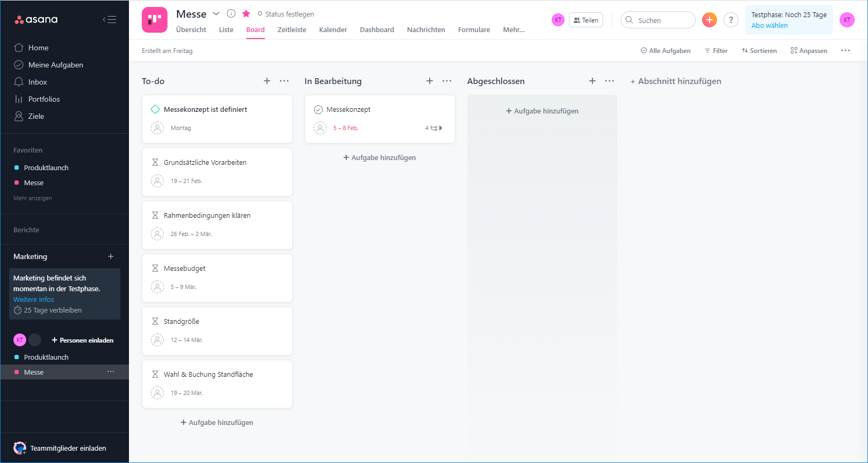This screenshot has width=868, height=463.
Task: Mark Messekonzept ist definiert milestone complete
Action: click(x=155, y=109)
